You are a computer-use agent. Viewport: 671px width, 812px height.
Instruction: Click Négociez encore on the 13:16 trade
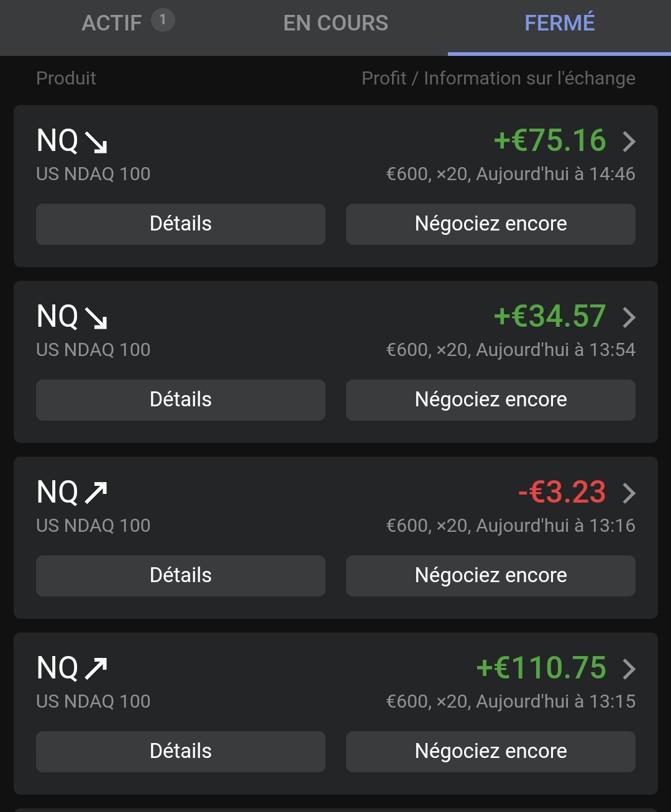pyautogui.click(x=491, y=575)
